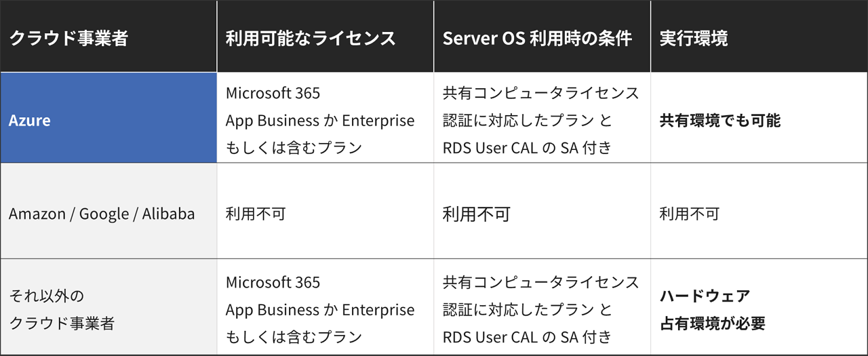This screenshot has width=868, height=356.
Task: Click Microsoft 365 text in Azure row
Action: (273, 93)
